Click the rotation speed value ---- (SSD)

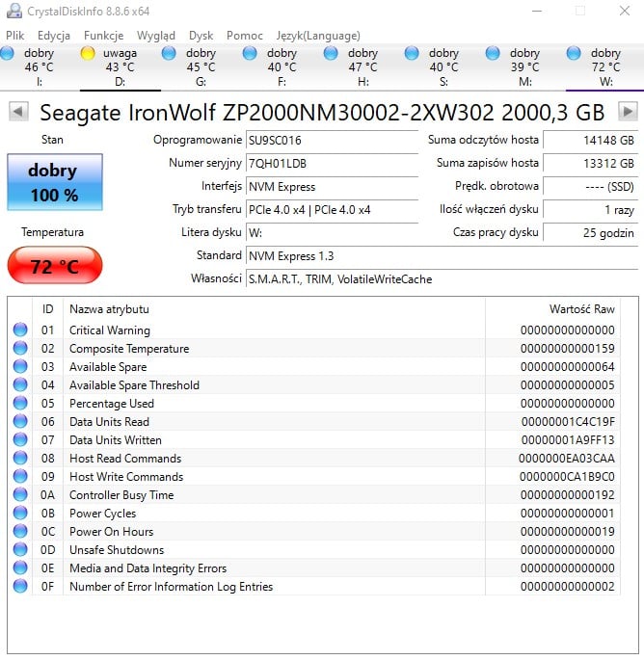(591, 187)
